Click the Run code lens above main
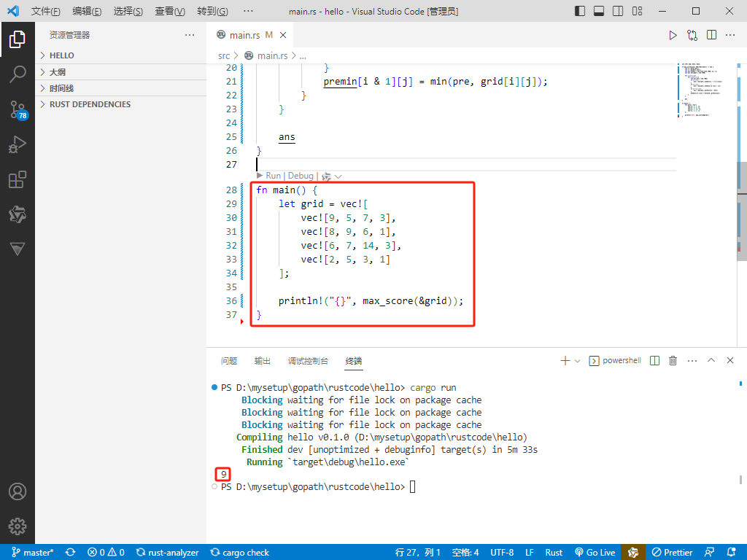Screen dimensions: 747x560 point(273,176)
